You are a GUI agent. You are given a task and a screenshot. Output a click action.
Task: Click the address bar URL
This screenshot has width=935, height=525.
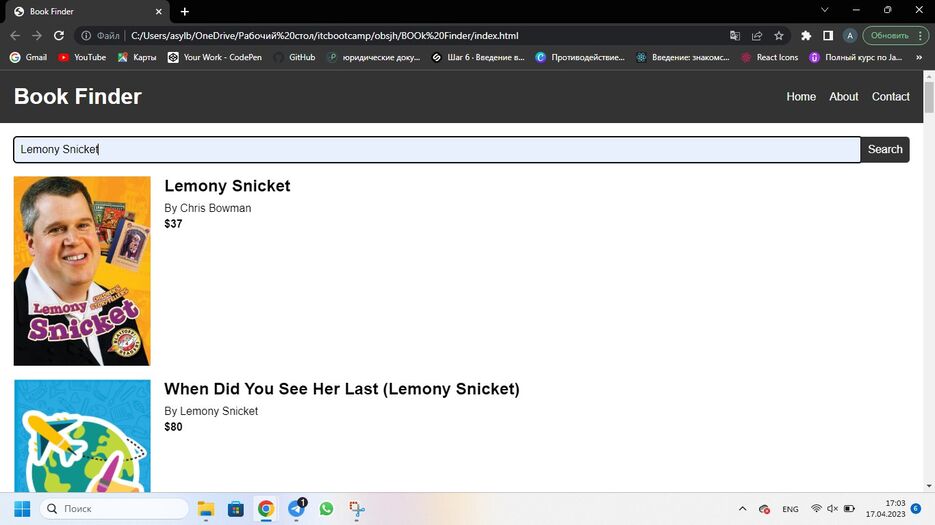coord(324,36)
